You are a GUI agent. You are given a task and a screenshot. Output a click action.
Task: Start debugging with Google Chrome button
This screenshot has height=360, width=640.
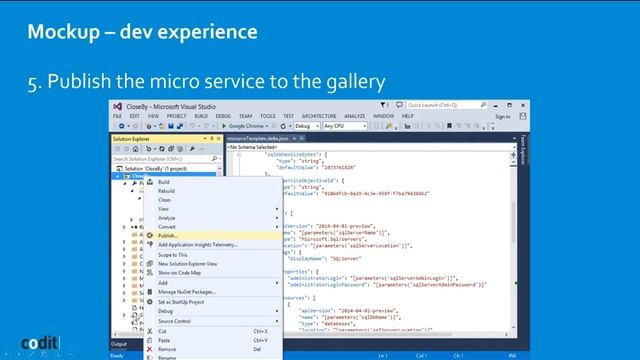pos(244,126)
